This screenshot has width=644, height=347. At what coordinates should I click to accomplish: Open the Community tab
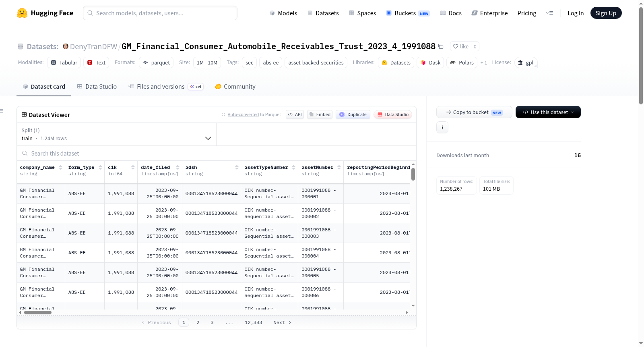[235, 86]
